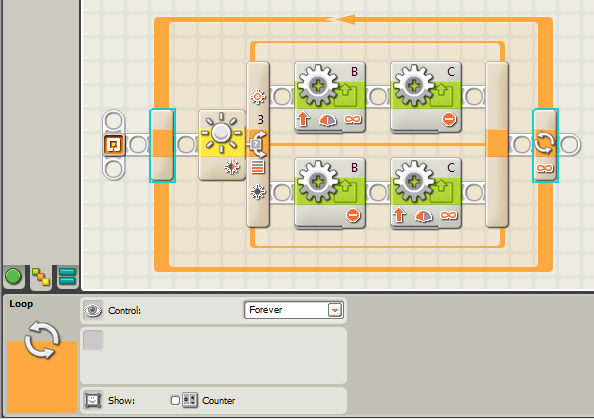Click the switch block condition icon

pyautogui.click(x=258, y=144)
